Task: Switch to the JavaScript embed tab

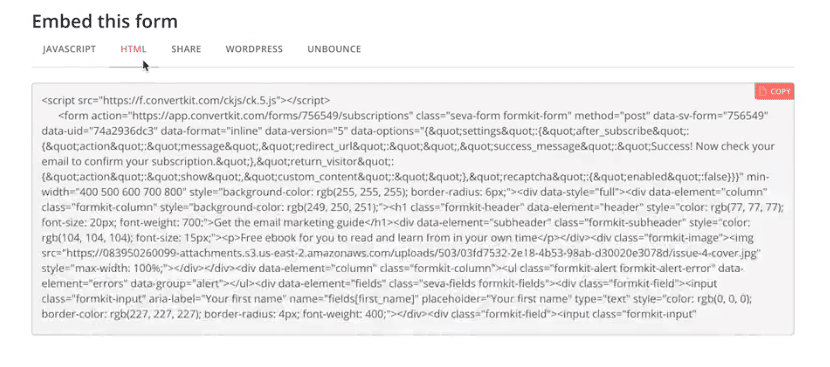Action: 69,49
